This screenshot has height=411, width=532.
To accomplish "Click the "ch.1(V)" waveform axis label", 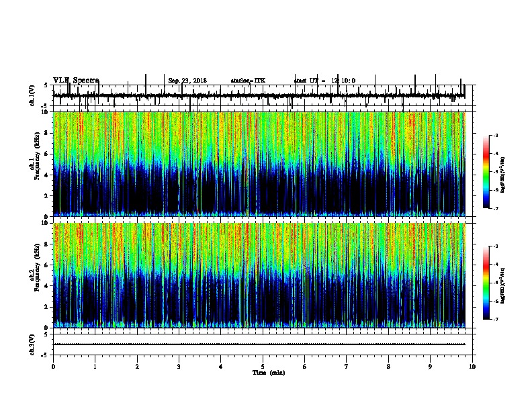I will (32, 95).
